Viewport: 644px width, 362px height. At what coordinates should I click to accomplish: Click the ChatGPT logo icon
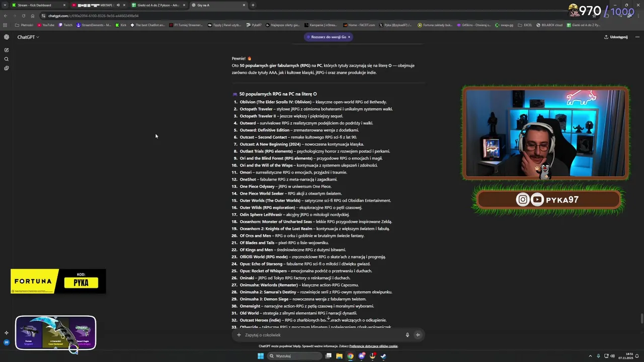(x=7, y=37)
